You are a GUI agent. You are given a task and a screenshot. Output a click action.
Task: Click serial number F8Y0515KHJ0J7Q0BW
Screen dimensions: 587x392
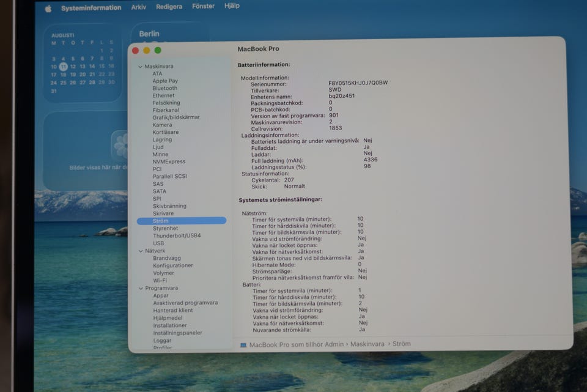point(358,83)
